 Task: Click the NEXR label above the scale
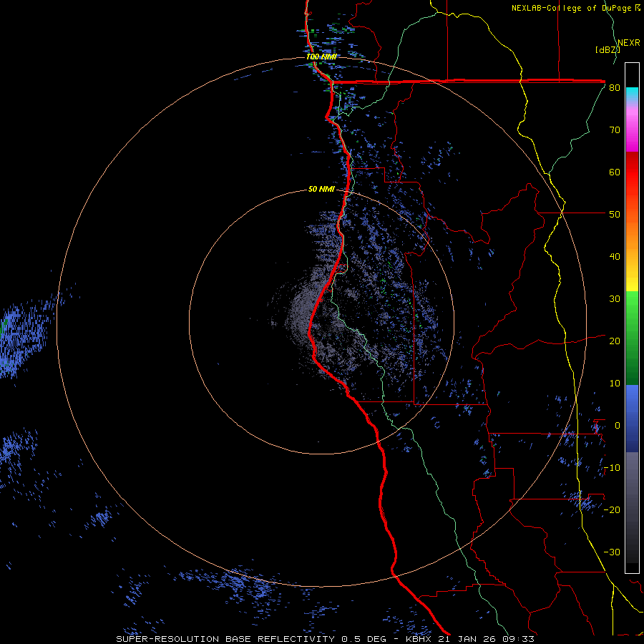coord(629,43)
